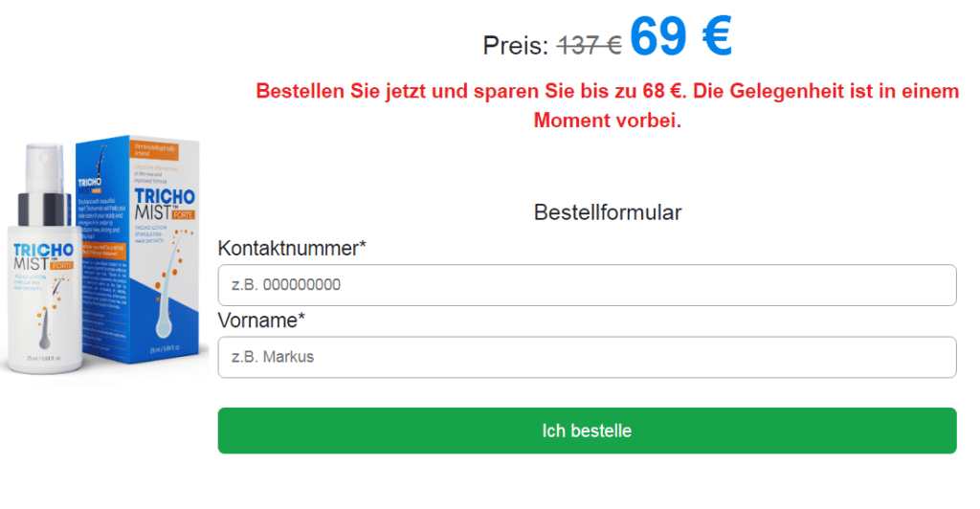This screenshot has height=509, width=980.
Task: Click the large blue 69 € price
Action: [680, 38]
